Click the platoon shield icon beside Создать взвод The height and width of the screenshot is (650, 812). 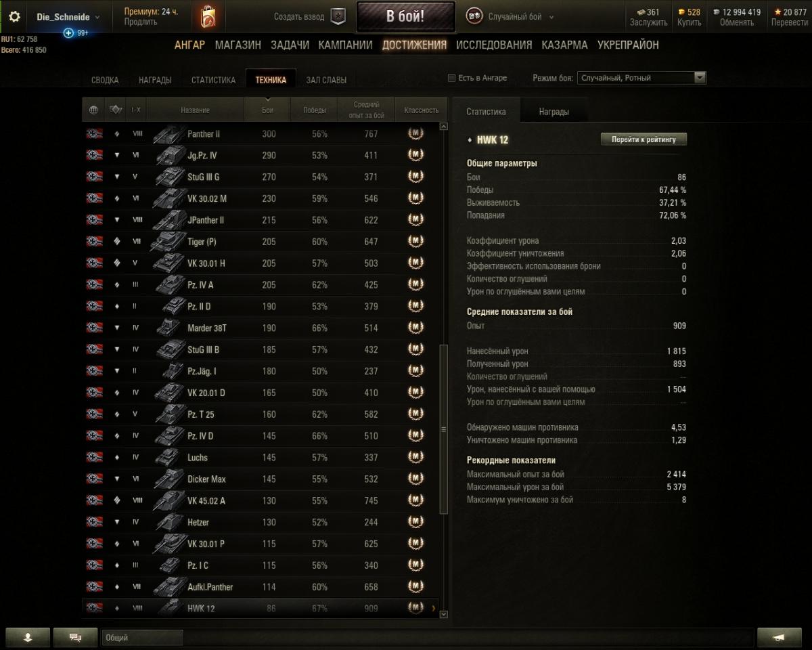click(338, 17)
